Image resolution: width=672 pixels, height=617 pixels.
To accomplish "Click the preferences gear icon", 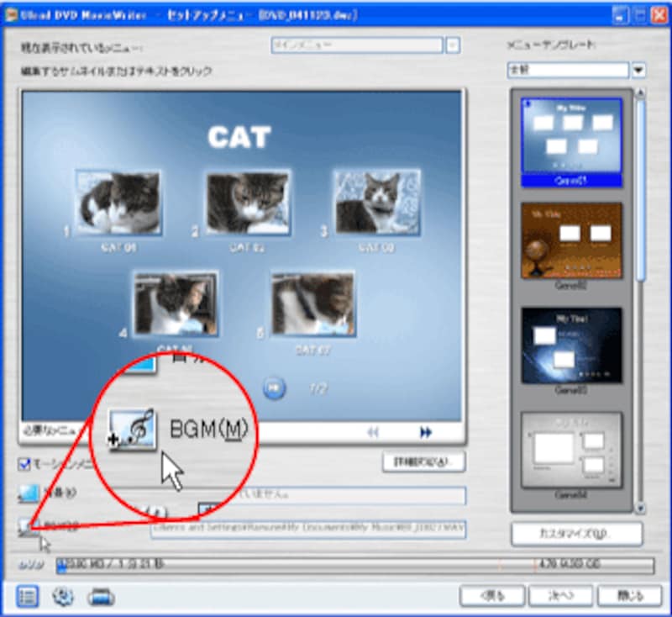I will point(63,596).
